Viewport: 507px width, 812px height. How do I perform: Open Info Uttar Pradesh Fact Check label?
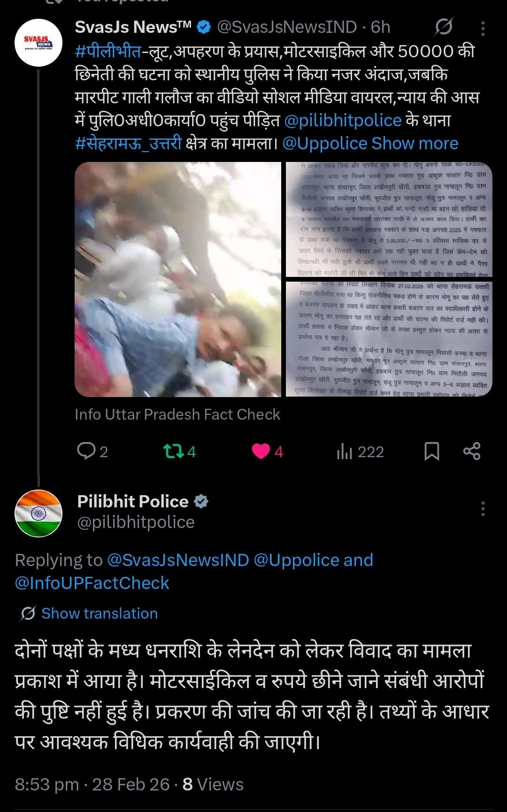tap(177, 414)
